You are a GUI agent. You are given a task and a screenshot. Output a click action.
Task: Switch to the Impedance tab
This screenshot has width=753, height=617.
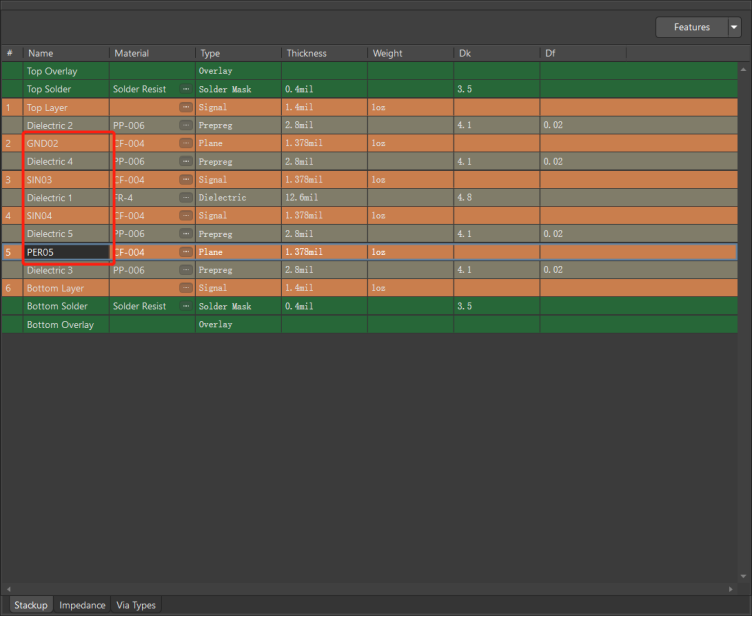tap(82, 605)
